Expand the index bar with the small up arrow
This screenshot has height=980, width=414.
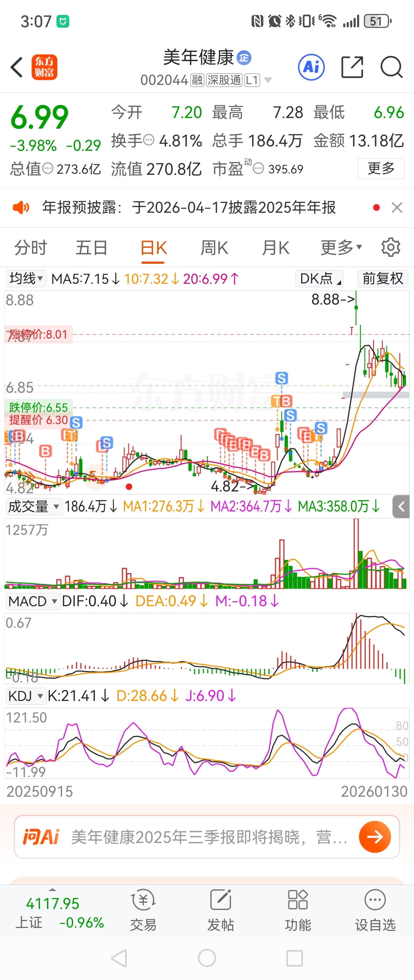[x=52, y=890]
